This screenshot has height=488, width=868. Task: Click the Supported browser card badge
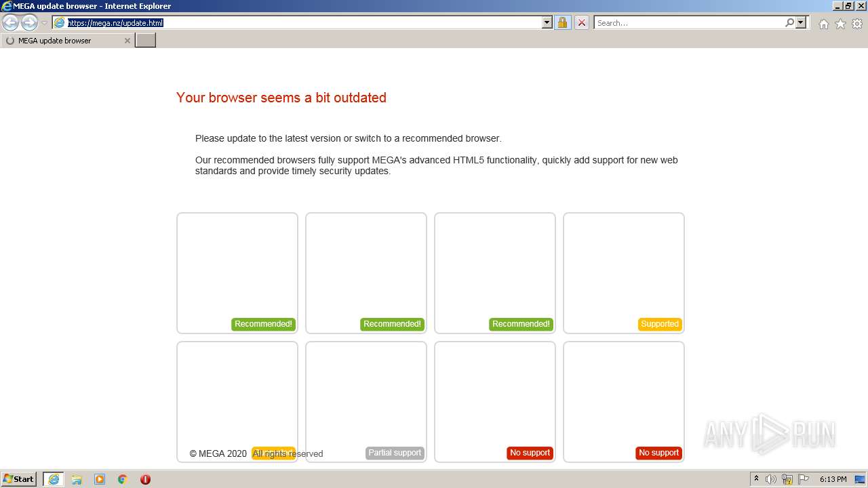660,324
